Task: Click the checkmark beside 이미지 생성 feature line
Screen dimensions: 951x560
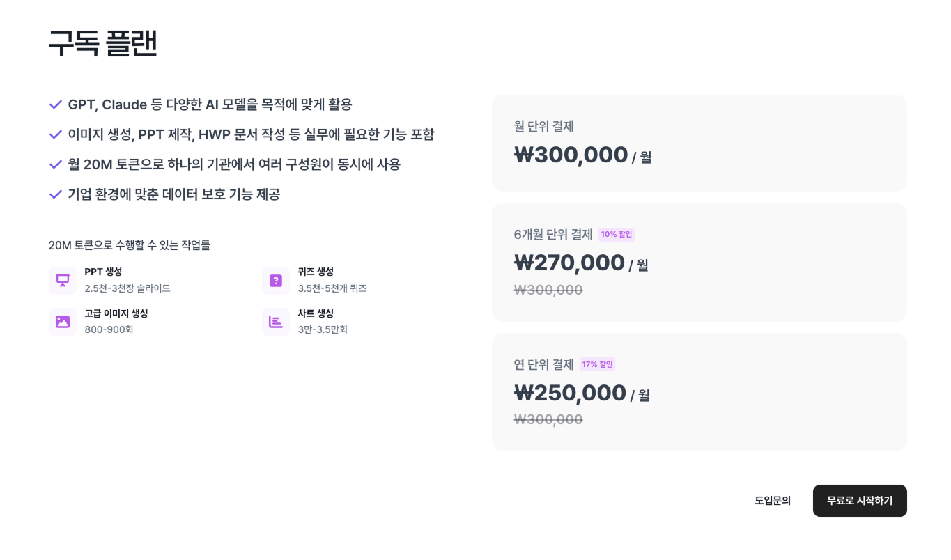Action: [56, 134]
